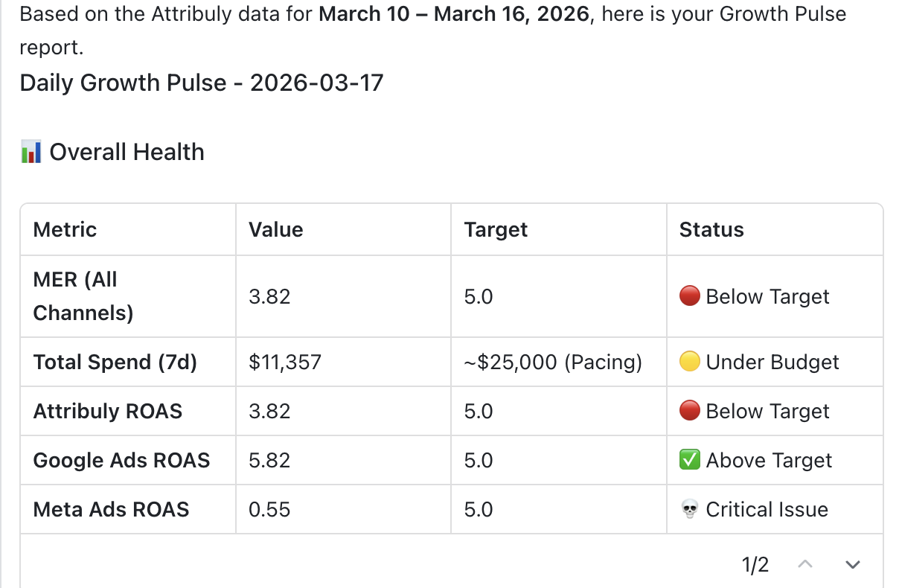The image size is (899, 588).
Task: Click the red circle in Attribuly ROAS row
Action: 690,412
